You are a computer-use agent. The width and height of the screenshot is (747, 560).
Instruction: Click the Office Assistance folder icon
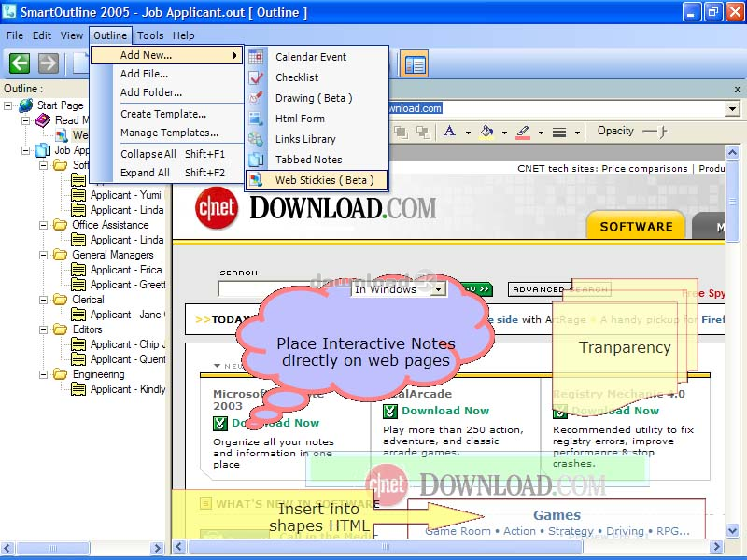point(60,224)
